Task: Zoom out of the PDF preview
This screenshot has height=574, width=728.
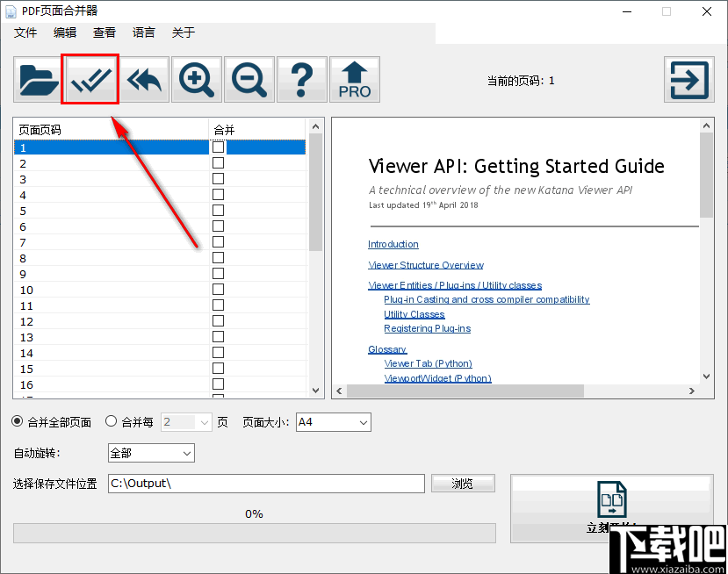Action: pos(249,79)
